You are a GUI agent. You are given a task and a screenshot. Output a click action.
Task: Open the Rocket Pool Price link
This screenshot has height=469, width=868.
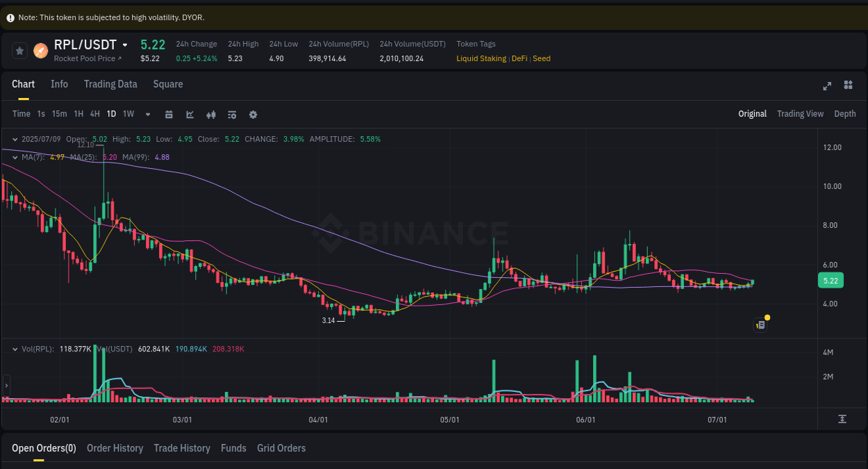83,58
